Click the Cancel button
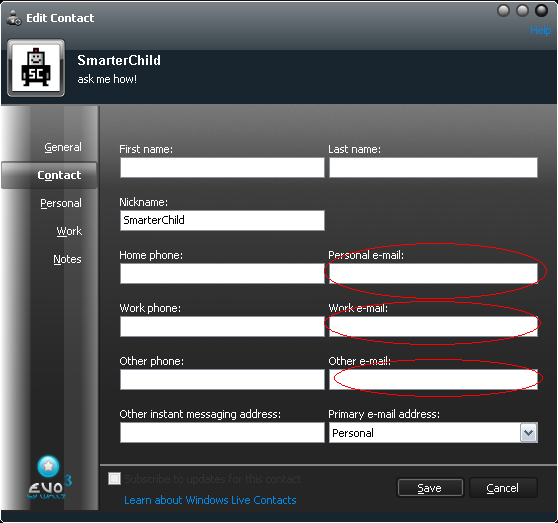This screenshot has height=523, width=558. click(502, 488)
